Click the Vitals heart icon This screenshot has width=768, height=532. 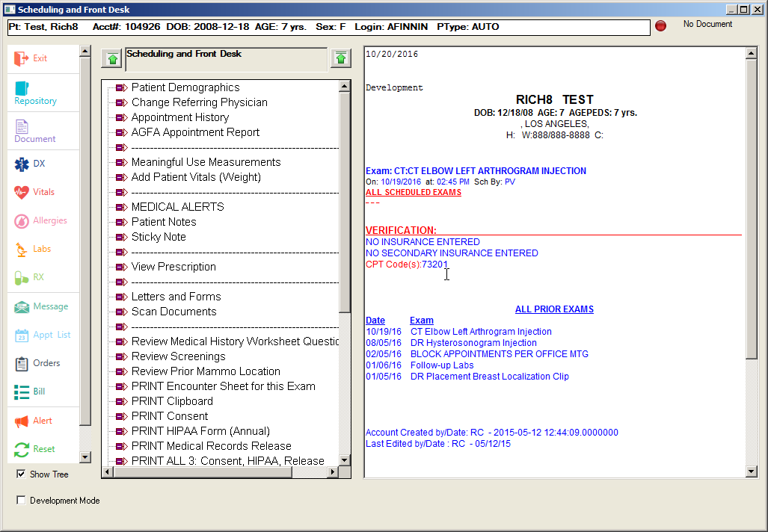(x=22, y=192)
